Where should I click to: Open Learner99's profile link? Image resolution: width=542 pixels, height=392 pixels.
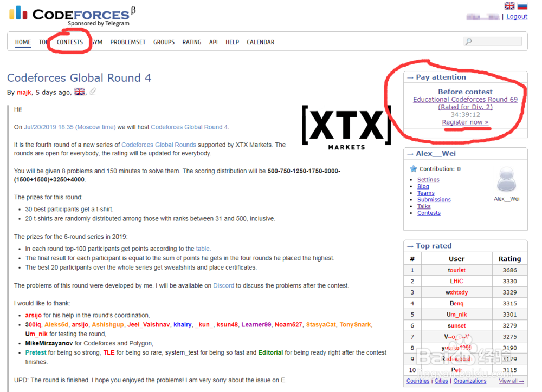pos(256,325)
